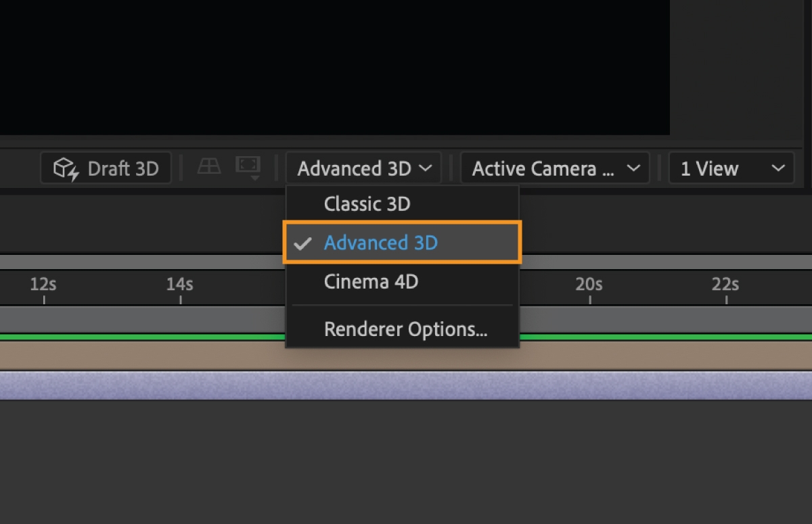Viewport: 812px width, 524px height.
Task: Choose the highlighted Advanced 3D menu entry
Action: tap(380, 242)
